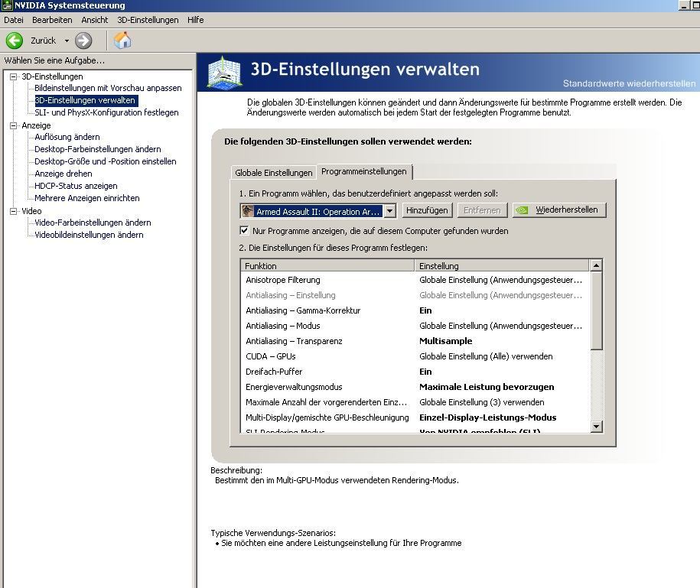This screenshot has width=700, height=588.
Task: Click the green Back arrow icon
Action: point(15,41)
